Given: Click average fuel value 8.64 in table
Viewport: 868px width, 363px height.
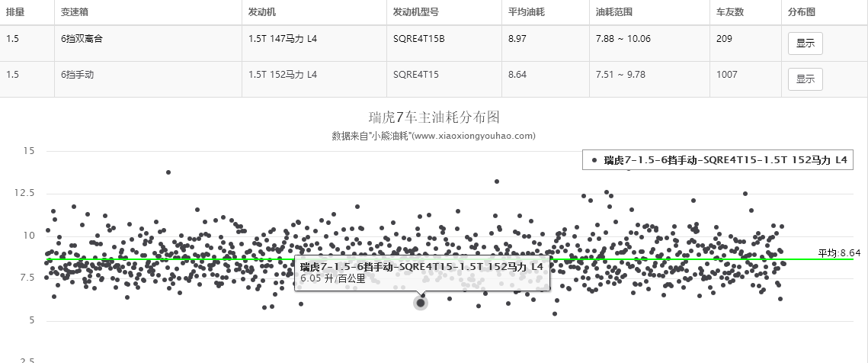Looking at the screenshot, I should (517, 74).
